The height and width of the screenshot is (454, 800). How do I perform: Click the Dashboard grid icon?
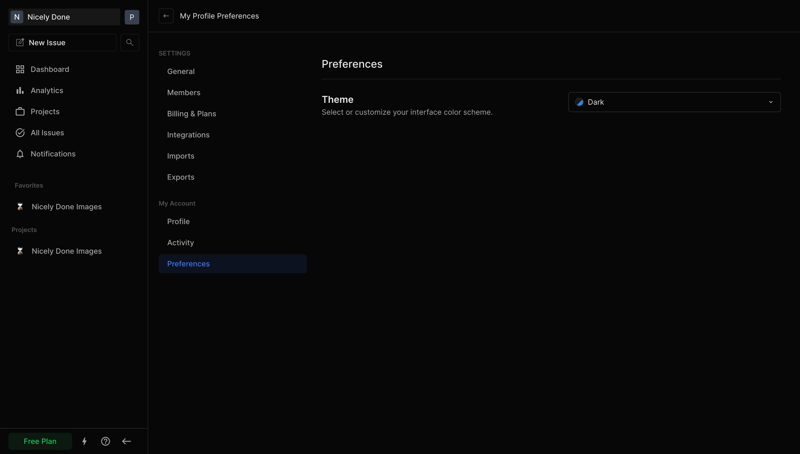tap(20, 69)
